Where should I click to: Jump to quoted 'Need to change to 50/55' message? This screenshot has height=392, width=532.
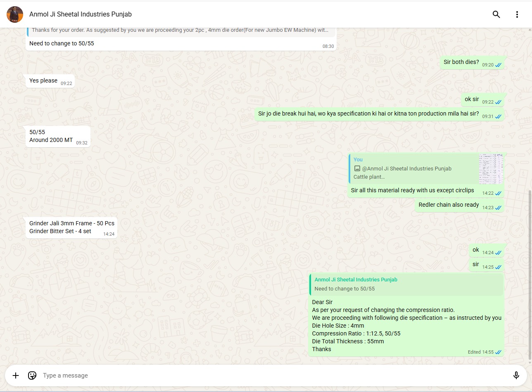click(x=406, y=284)
